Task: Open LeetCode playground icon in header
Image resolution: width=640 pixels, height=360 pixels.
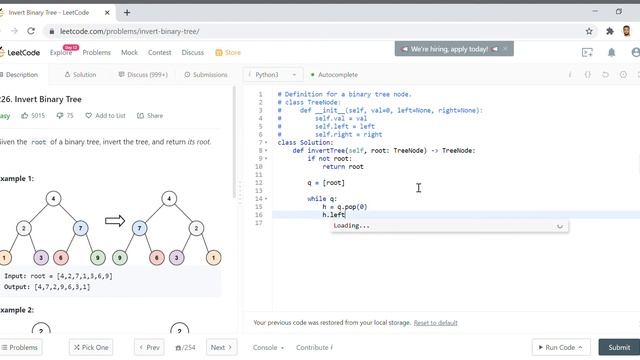Action: (x=587, y=52)
